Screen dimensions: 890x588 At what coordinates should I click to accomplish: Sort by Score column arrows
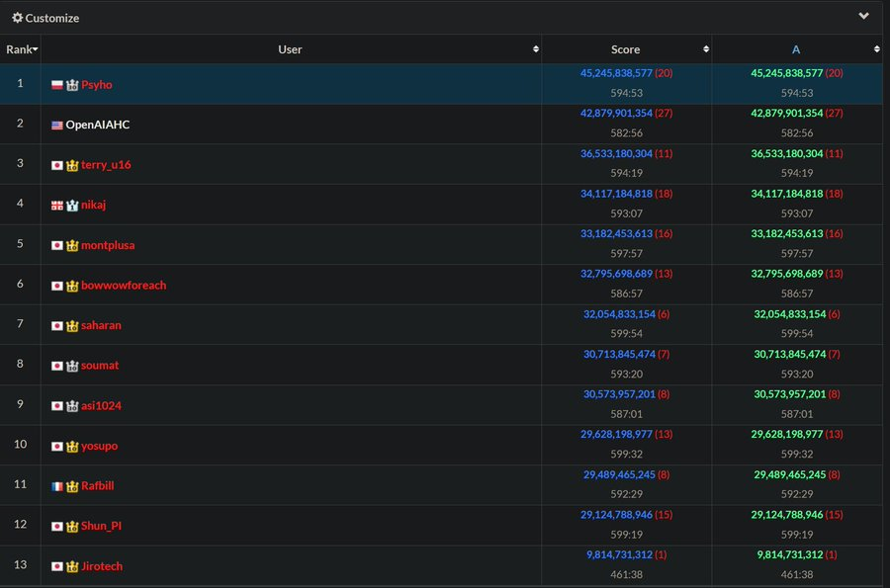point(705,49)
